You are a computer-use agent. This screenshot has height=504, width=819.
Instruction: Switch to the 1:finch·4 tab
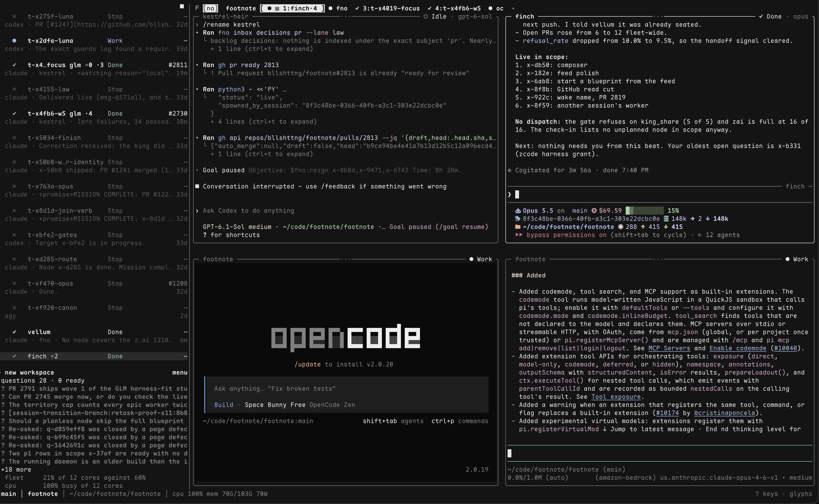pyautogui.click(x=292, y=8)
